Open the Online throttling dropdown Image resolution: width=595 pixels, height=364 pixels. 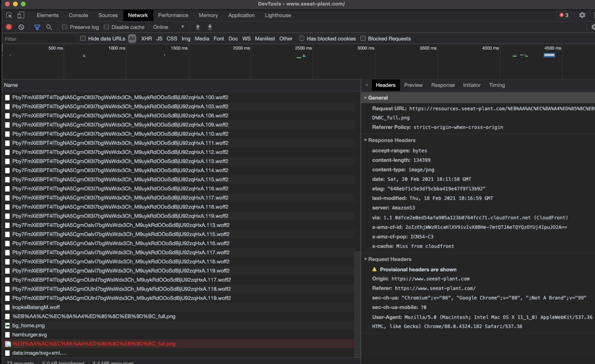[x=169, y=27]
